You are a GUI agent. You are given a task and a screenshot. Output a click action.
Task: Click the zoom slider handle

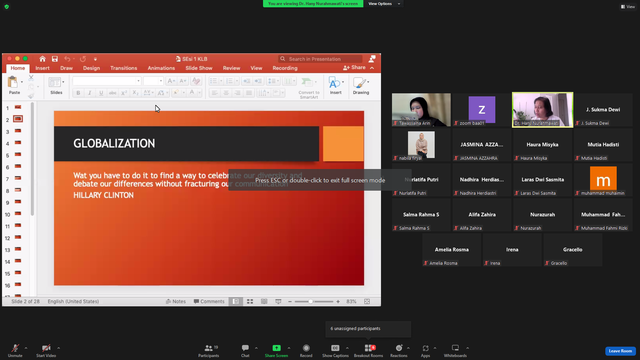311,301
